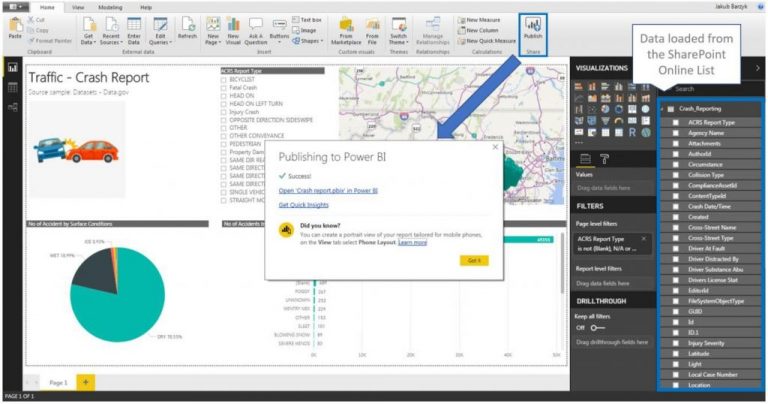Screen dimensions: 768x404
Task: Open the Format paint roller tab
Action: pos(604,159)
